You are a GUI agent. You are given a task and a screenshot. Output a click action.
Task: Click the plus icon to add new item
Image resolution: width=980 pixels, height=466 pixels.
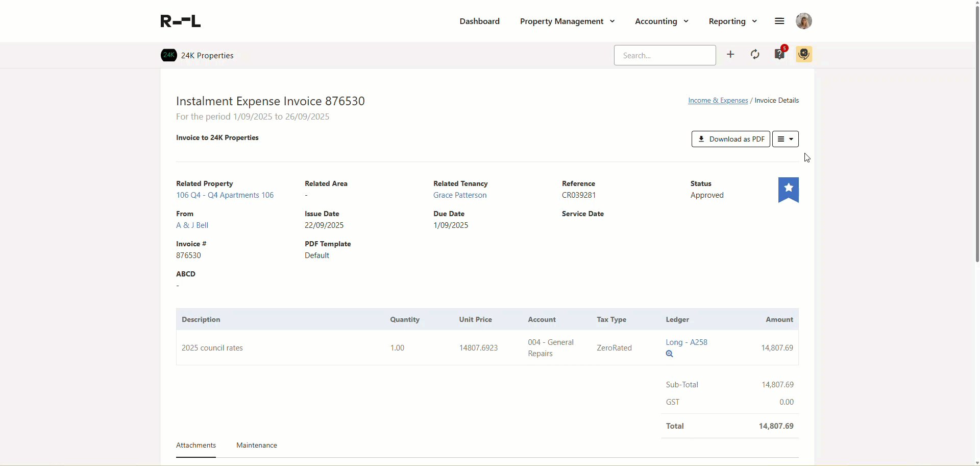pos(730,55)
